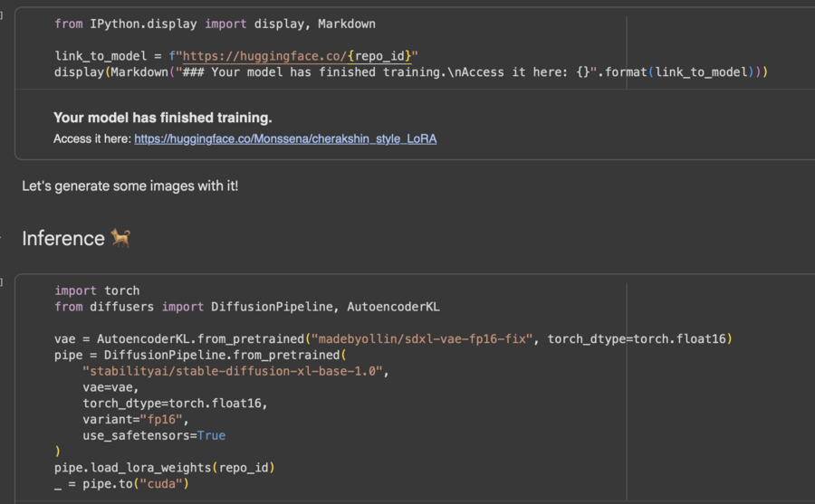Click the variant="fp16" argument
This screenshot has width=815, height=504.
(x=134, y=419)
